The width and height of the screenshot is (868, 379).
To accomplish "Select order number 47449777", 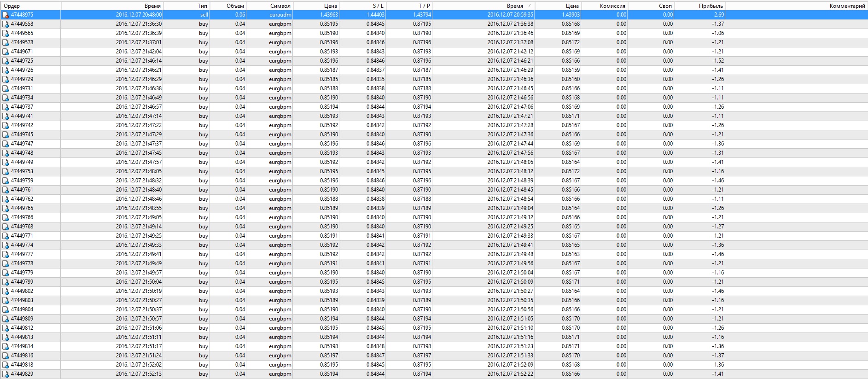I will pos(22,254).
